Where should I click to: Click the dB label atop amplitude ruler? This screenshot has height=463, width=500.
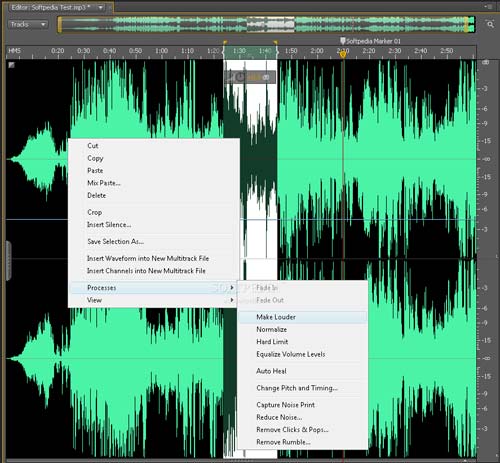coord(486,63)
